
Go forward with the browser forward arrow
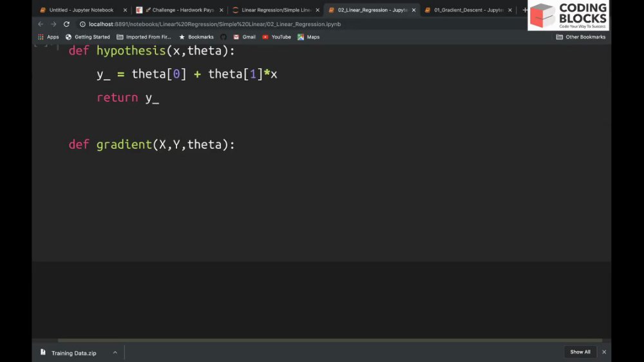coord(53,24)
